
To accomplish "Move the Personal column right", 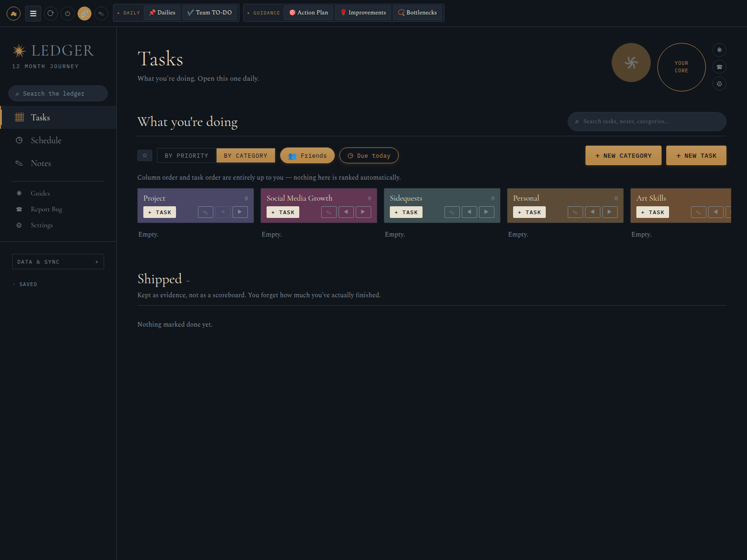I will click(610, 212).
